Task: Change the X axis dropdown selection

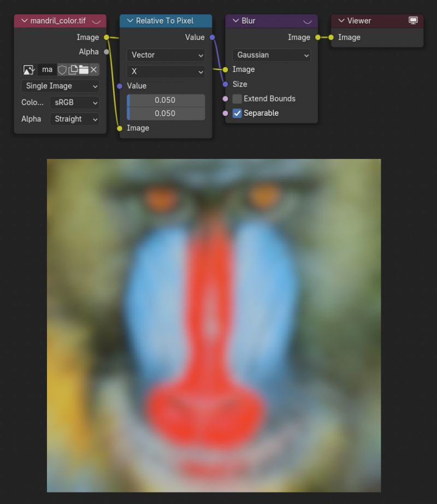Action: [166, 70]
